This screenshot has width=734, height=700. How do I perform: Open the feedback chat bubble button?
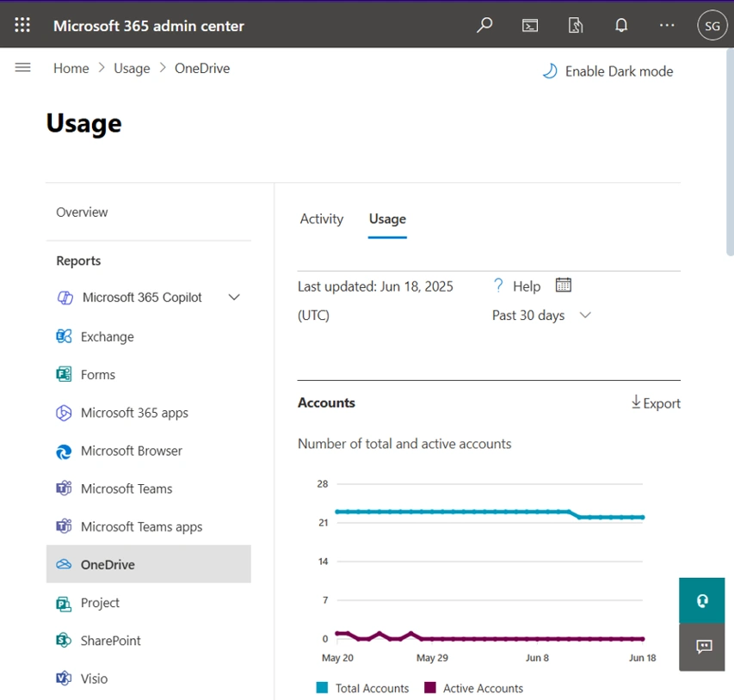click(x=701, y=648)
